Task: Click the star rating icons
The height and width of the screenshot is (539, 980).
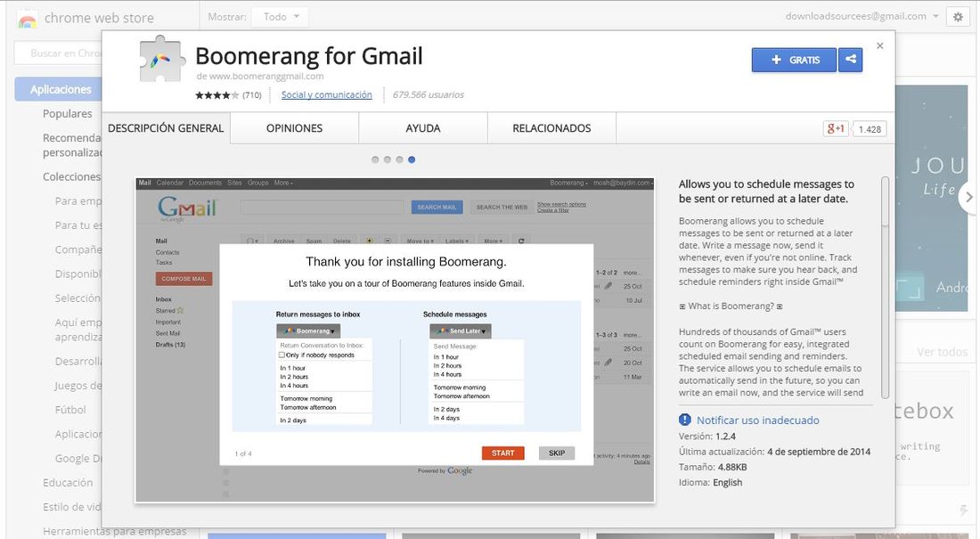Action: click(216, 95)
